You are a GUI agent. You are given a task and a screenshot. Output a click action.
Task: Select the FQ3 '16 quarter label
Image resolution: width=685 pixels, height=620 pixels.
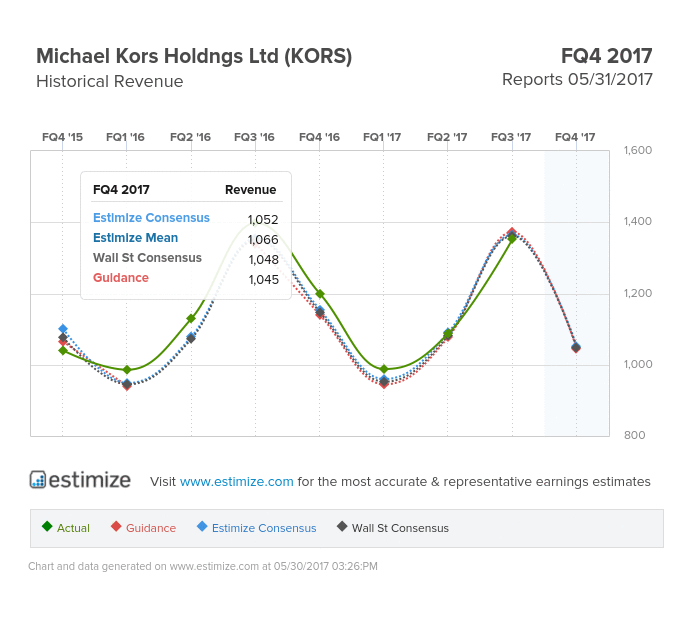255,137
